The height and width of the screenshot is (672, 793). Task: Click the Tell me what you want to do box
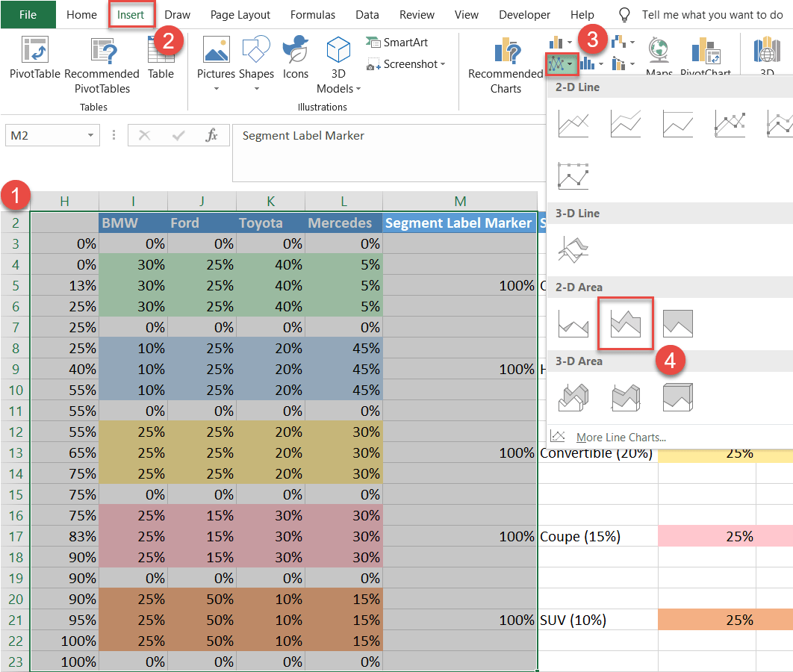click(x=712, y=15)
